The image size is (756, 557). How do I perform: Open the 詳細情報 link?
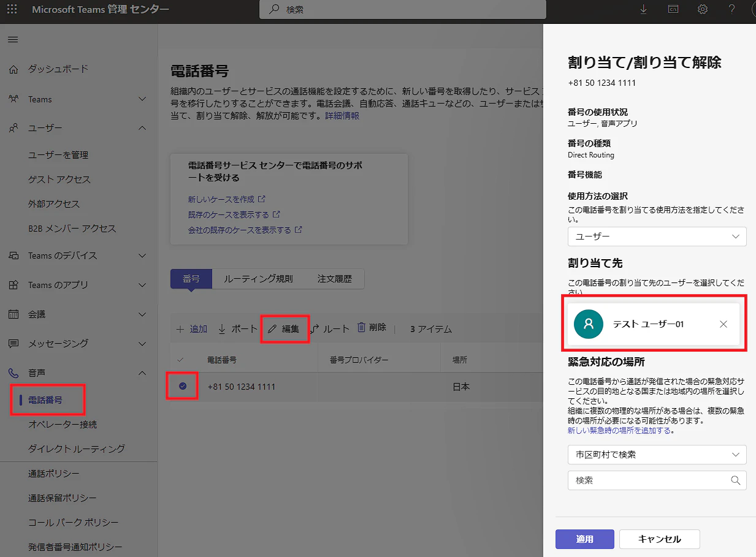pyautogui.click(x=342, y=115)
